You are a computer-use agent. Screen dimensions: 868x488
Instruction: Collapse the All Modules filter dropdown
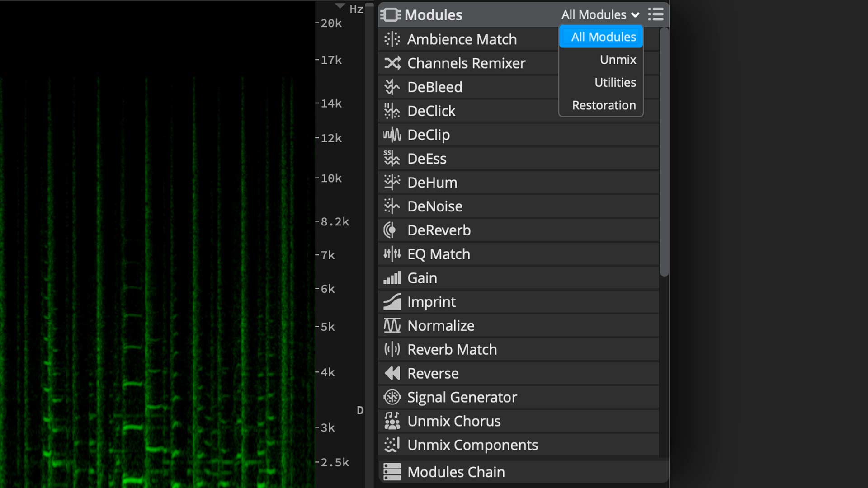tap(600, 14)
